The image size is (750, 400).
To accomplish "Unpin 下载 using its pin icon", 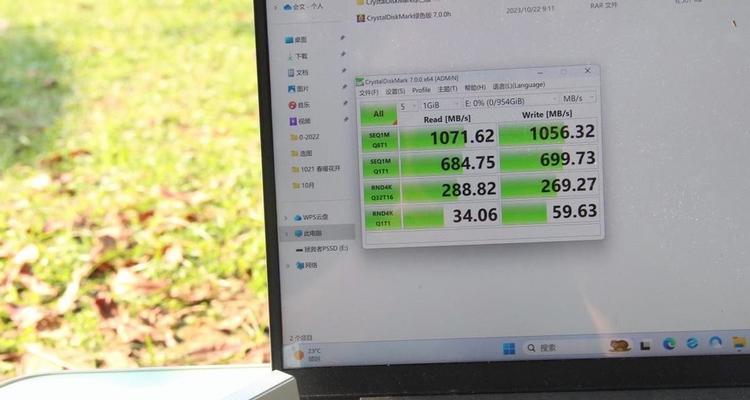I will 343,54.
